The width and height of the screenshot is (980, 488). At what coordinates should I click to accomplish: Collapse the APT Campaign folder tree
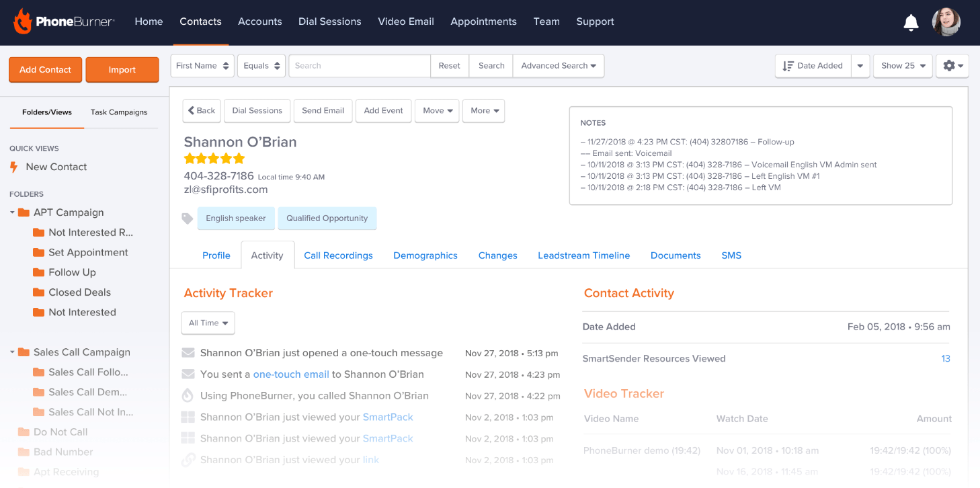coord(12,212)
